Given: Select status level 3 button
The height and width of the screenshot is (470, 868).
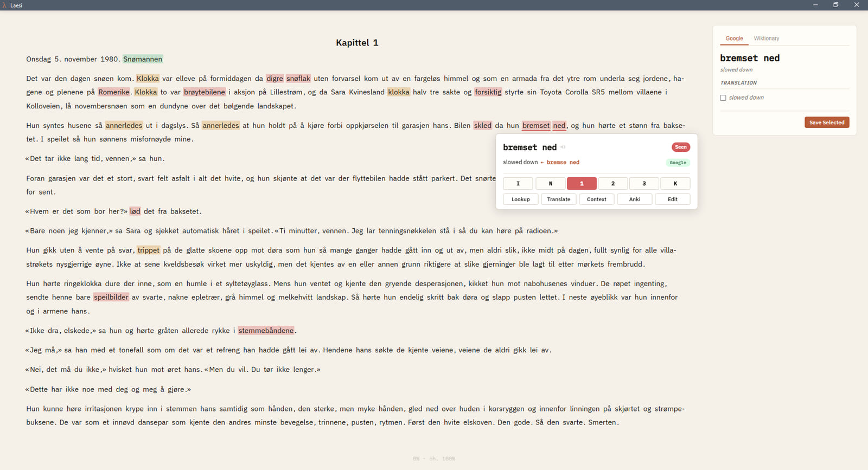Looking at the screenshot, I should click(644, 183).
